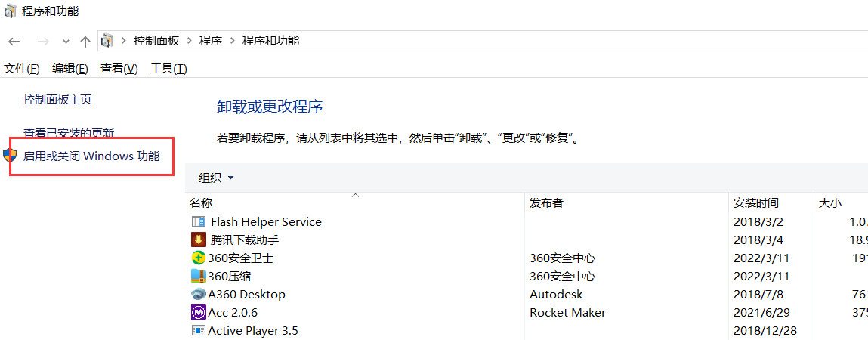Open the 工具(T) menu
The image size is (868, 340).
pyautogui.click(x=168, y=69)
